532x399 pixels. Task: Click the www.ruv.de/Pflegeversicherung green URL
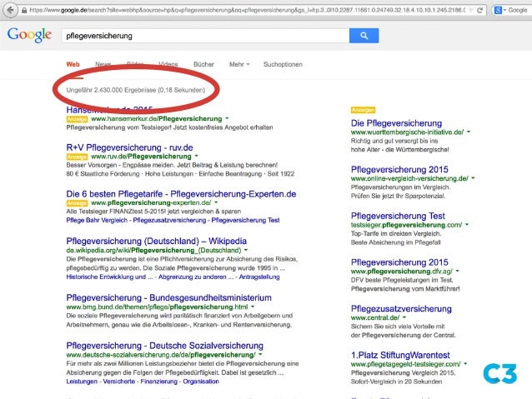pyautogui.click(x=141, y=157)
